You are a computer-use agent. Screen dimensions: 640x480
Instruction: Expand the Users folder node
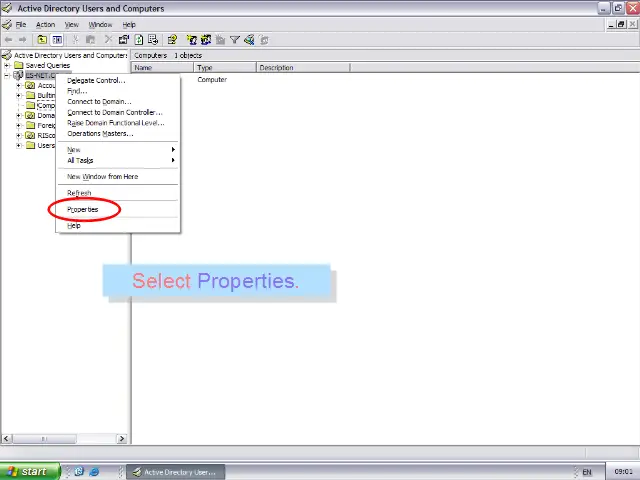(18, 145)
